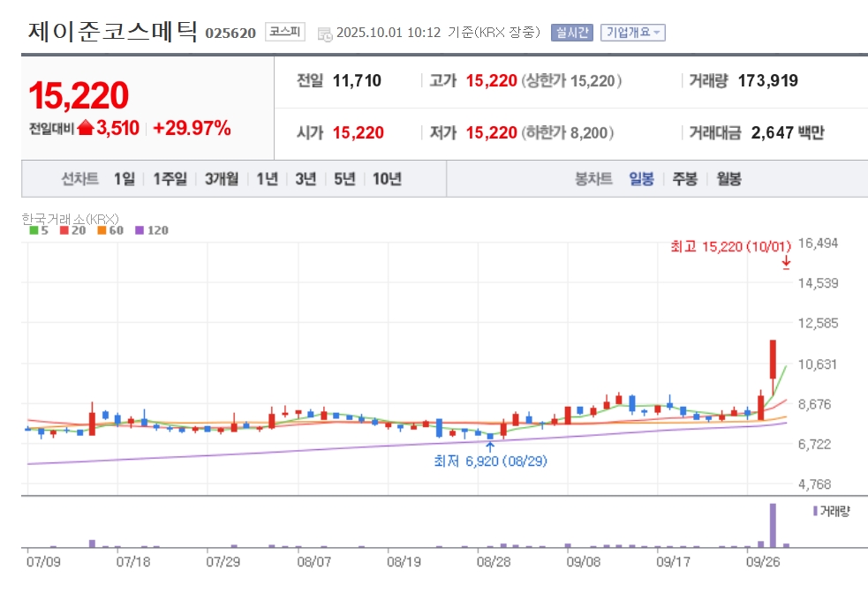The width and height of the screenshot is (868, 615).
Task: Click the 거래대금 2,647 백만 value
Action: coord(788,132)
